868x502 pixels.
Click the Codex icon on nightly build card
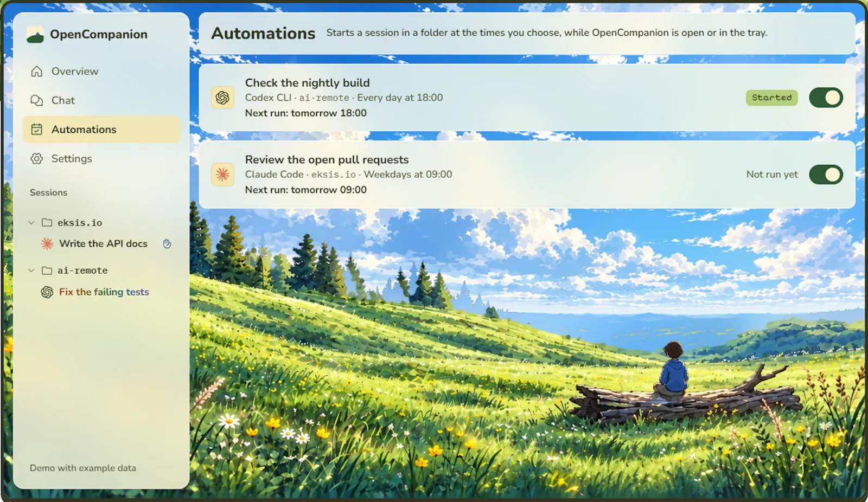coord(222,98)
